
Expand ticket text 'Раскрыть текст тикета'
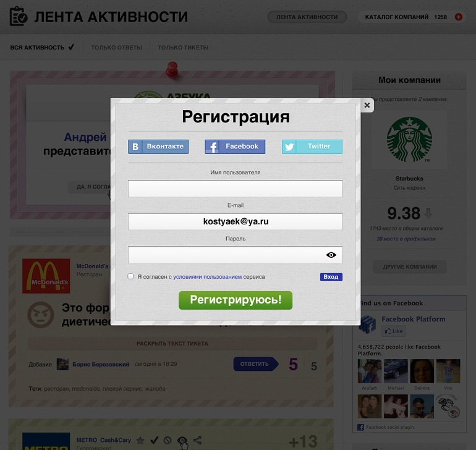tap(172, 344)
